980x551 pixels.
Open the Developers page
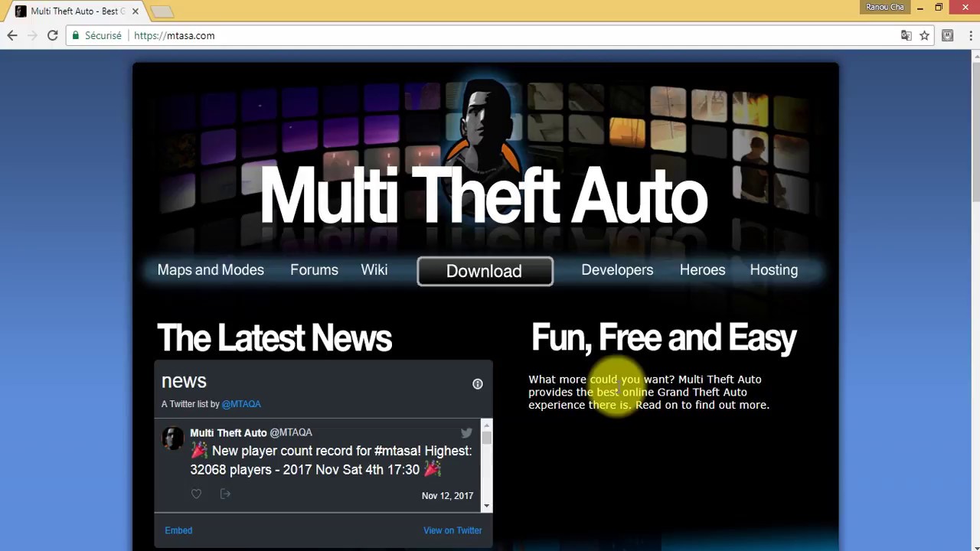pyautogui.click(x=617, y=270)
